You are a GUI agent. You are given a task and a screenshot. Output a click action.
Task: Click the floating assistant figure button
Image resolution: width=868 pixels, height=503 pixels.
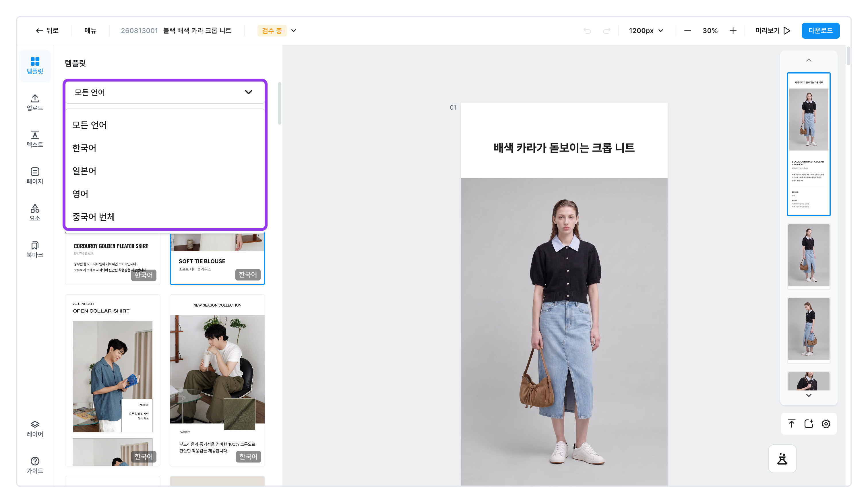click(782, 459)
